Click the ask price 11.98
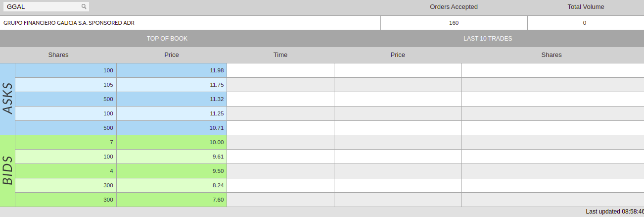This screenshot has height=217, width=644. click(217, 70)
